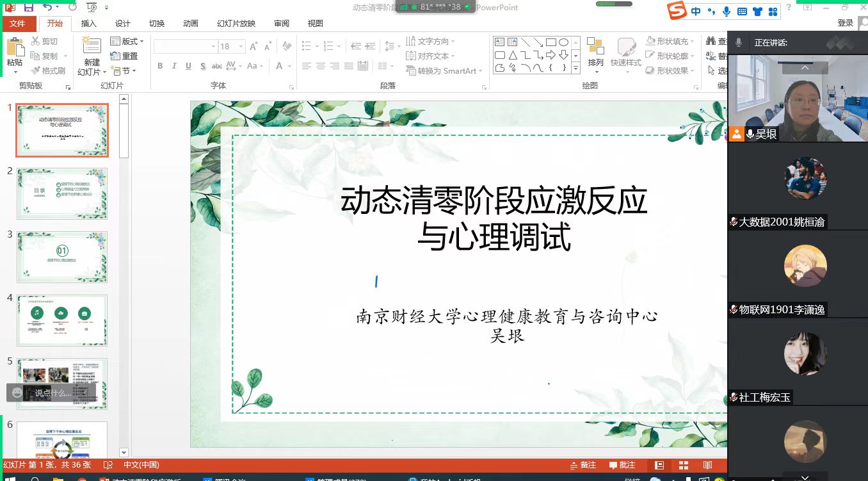This screenshot has height=481, width=868.
Task: Open the font color A picker
Action: (x=280, y=66)
